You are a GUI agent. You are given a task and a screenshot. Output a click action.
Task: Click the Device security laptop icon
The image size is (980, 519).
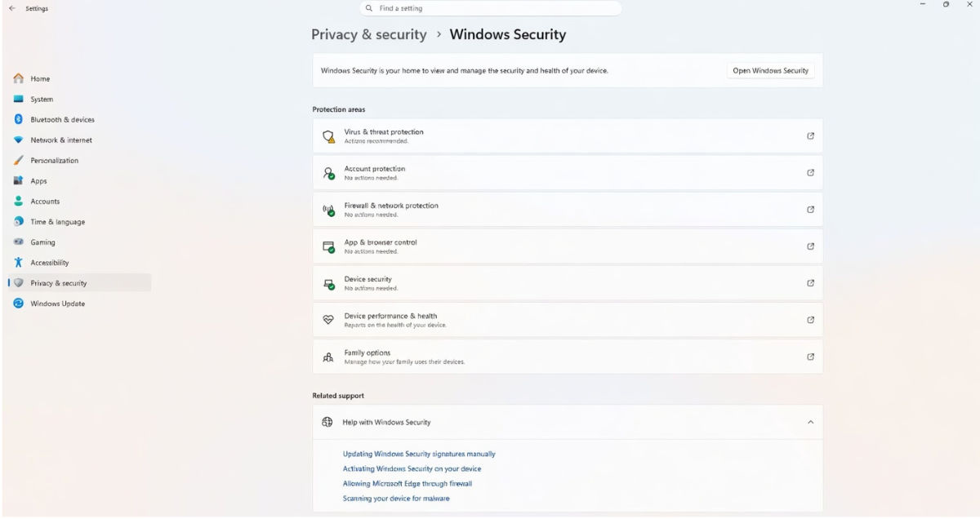328,284
